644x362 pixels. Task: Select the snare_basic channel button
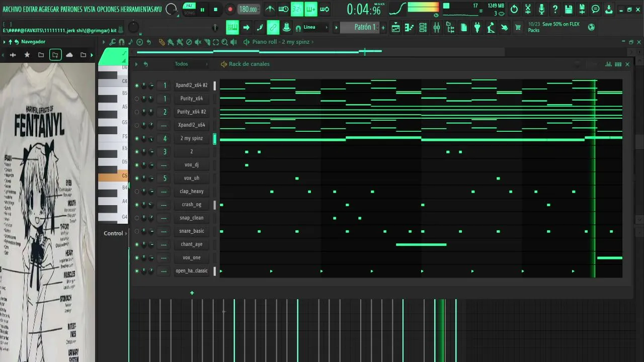tap(192, 231)
